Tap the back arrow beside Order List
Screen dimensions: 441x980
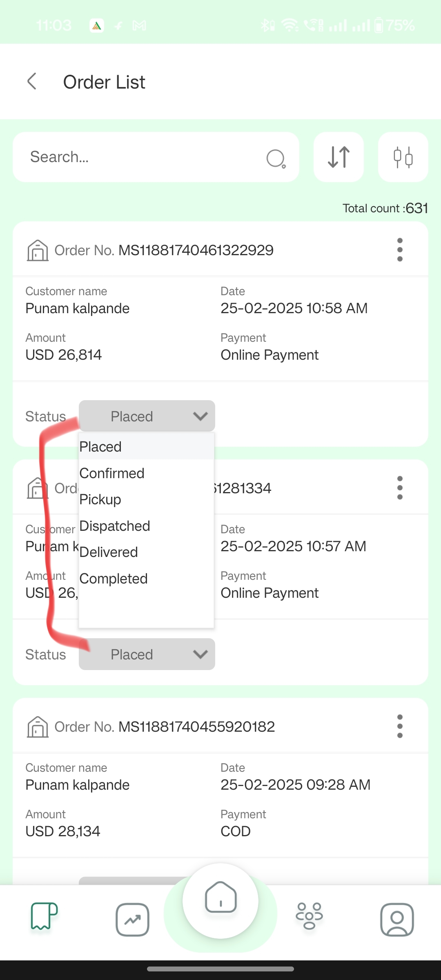(32, 81)
